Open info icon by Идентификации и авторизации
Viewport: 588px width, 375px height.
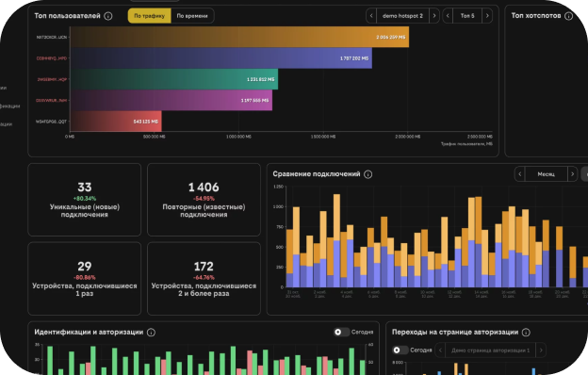[151, 333]
